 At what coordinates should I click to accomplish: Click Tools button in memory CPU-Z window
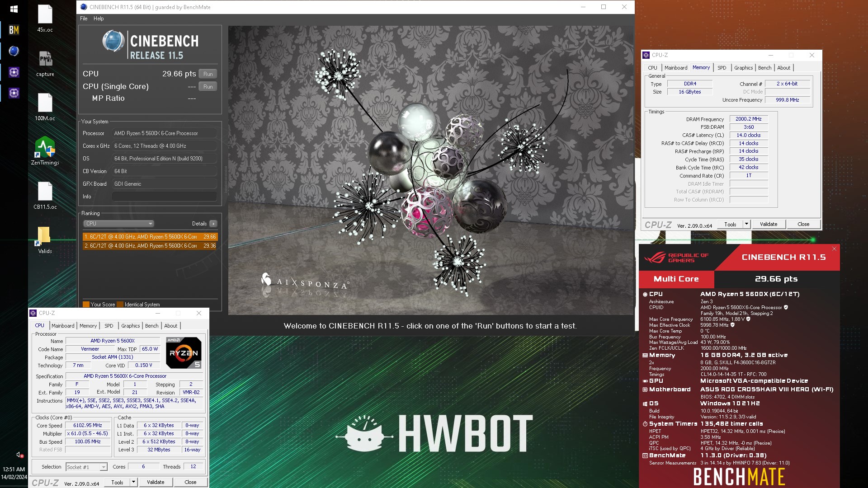(x=730, y=224)
